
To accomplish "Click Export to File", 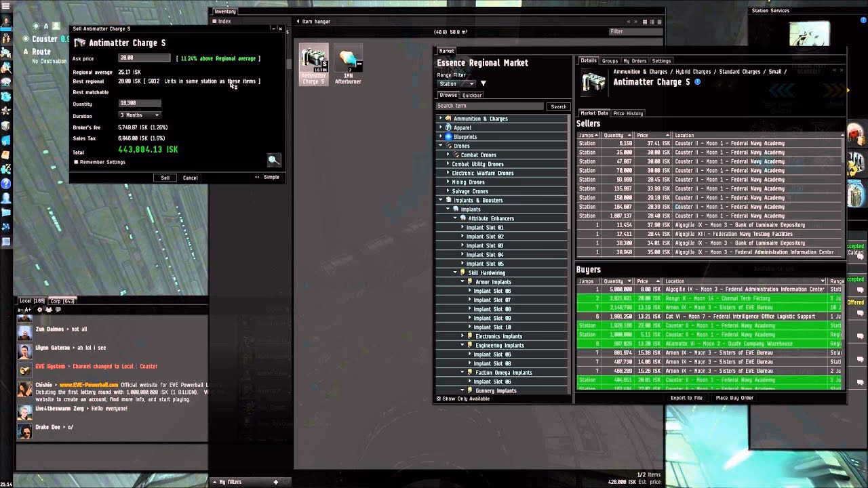I will [686, 398].
